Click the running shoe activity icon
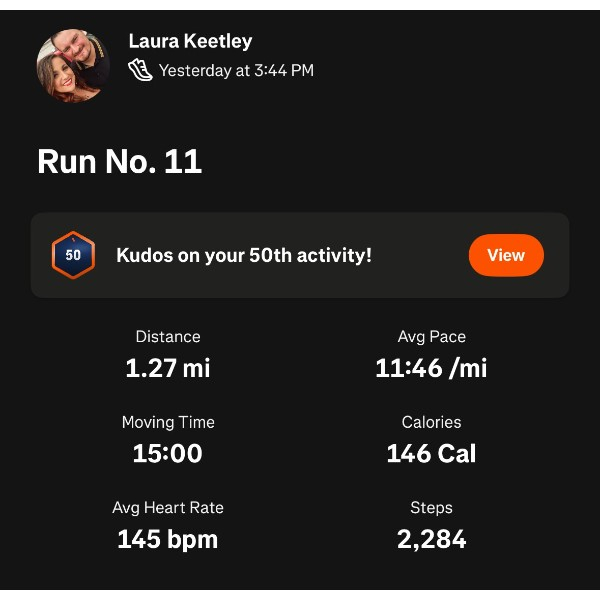The height and width of the screenshot is (600, 600). coord(140,70)
